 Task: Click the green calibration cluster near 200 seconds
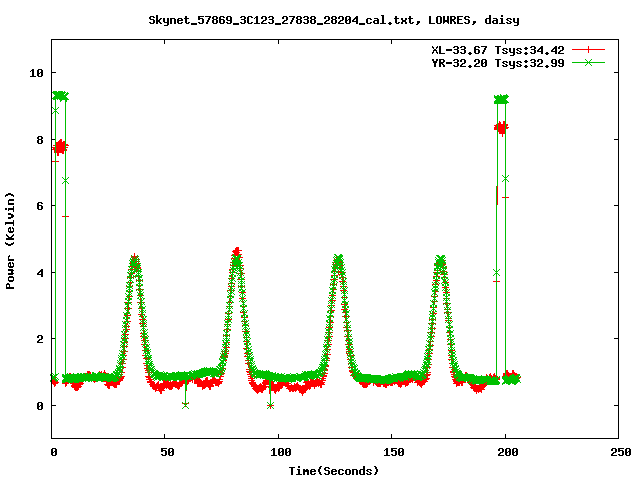pyautogui.click(x=502, y=100)
